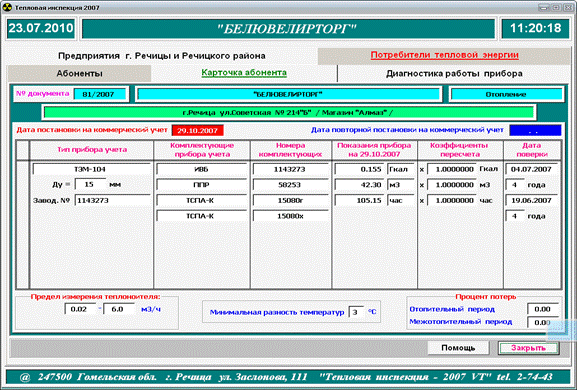Click coefficient field for м3 row
Image resolution: width=577 pixels, height=390 pixels.
[452, 185]
